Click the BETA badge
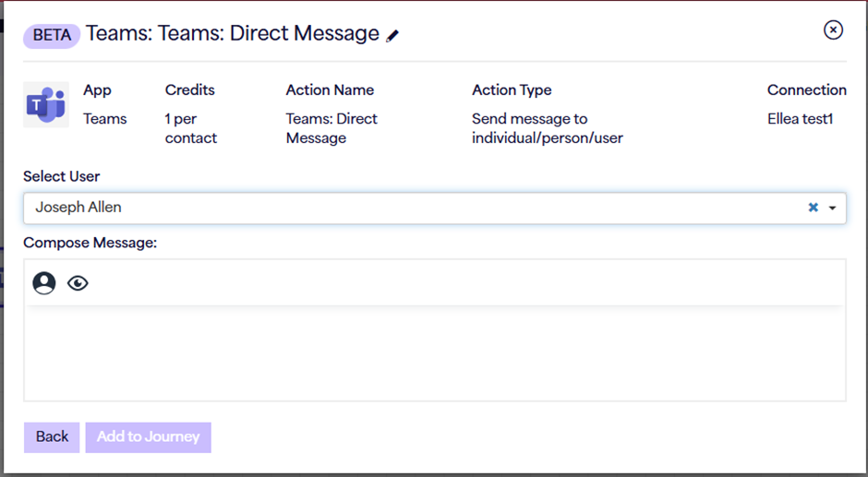 point(52,35)
